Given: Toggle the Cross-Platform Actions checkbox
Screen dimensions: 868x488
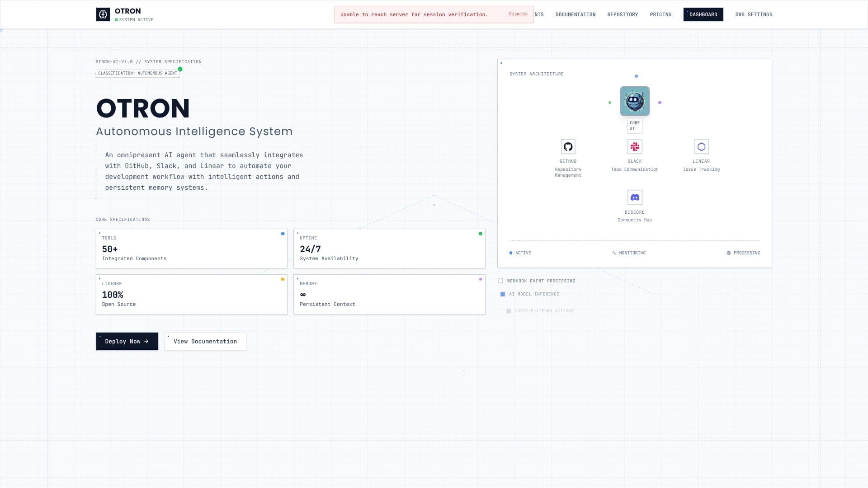Looking at the screenshot, I should pyautogui.click(x=509, y=311).
